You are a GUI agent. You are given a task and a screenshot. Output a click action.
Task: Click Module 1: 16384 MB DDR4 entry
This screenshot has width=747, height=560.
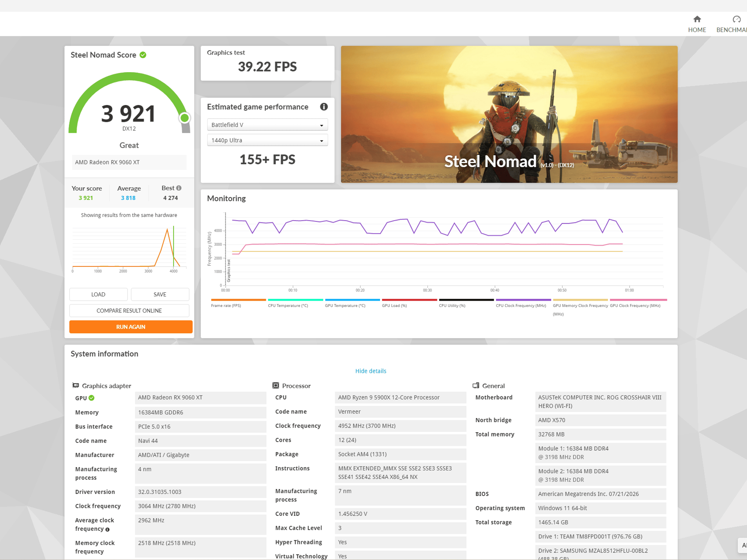(x=600, y=453)
